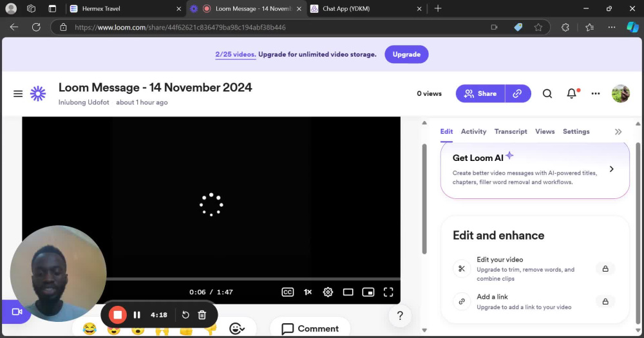This screenshot has height=338, width=644.
Task: Click the browser address bar URL
Action: [180, 28]
